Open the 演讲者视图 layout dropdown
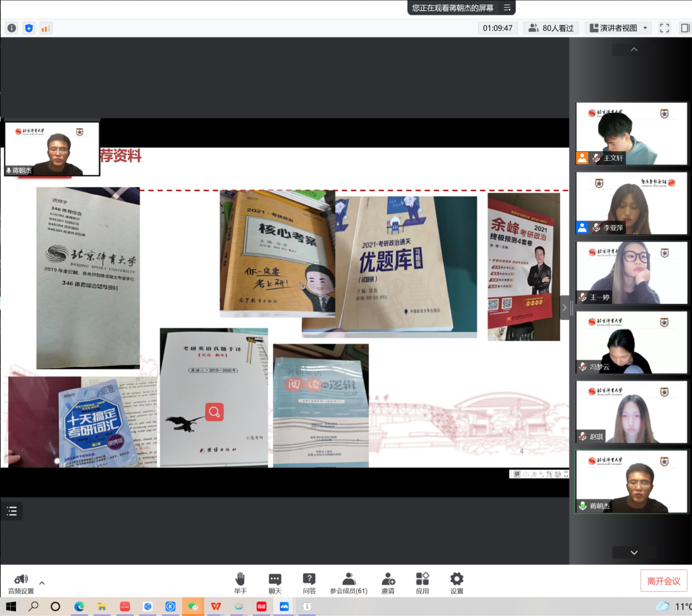Screen dimensions: 692x616 pyautogui.click(x=618, y=28)
